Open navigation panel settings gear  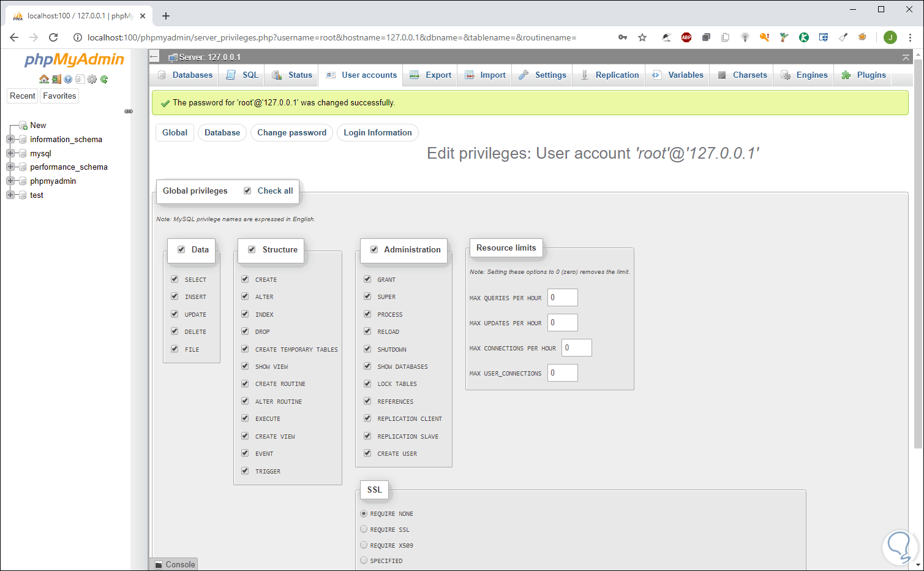pyautogui.click(x=92, y=79)
